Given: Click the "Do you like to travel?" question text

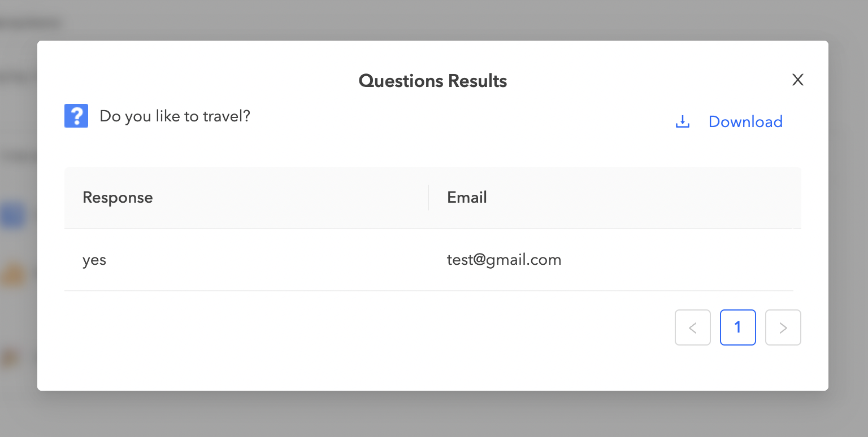Looking at the screenshot, I should 175,116.
